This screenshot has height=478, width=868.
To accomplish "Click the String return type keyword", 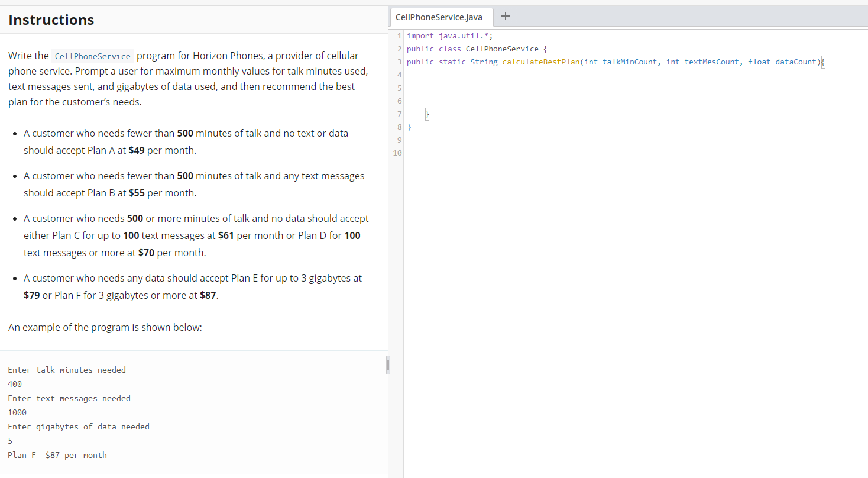I will (484, 62).
